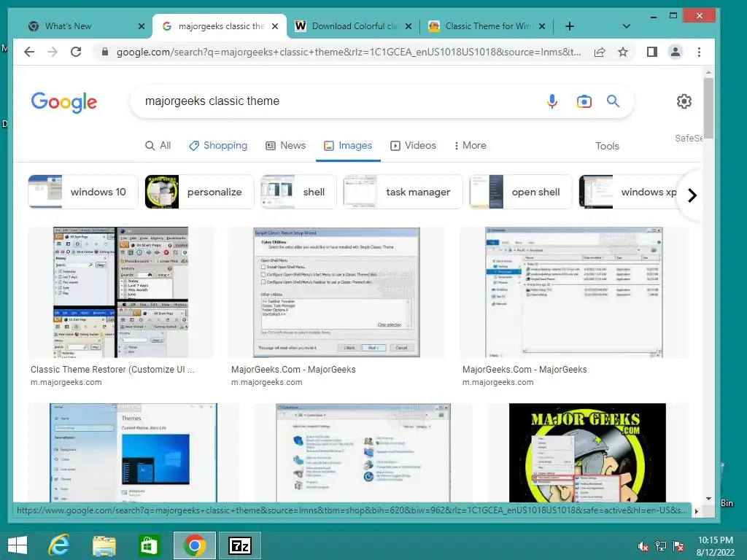747x560 pixels.
Task: Select the Images results tab
Action: (x=348, y=145)
